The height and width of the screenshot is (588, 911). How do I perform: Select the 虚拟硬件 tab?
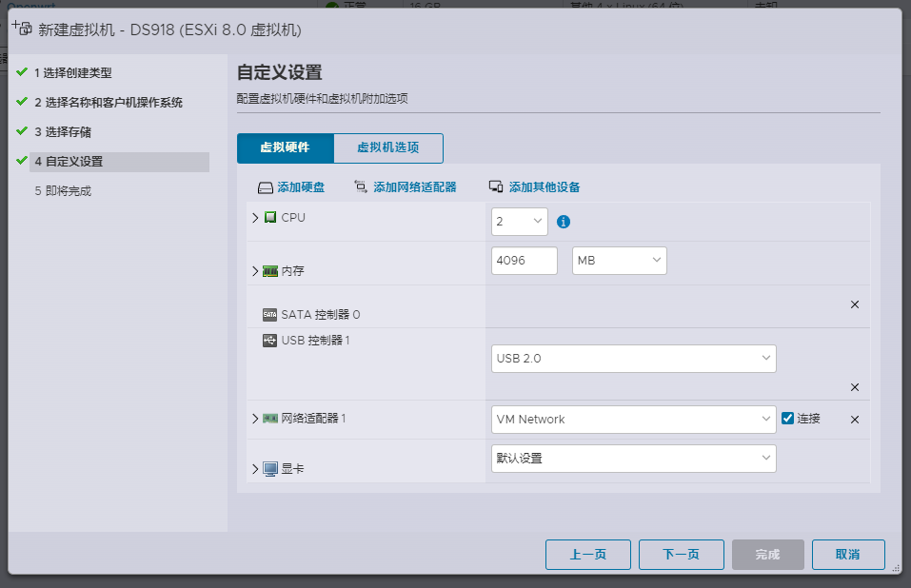[286, 148]
